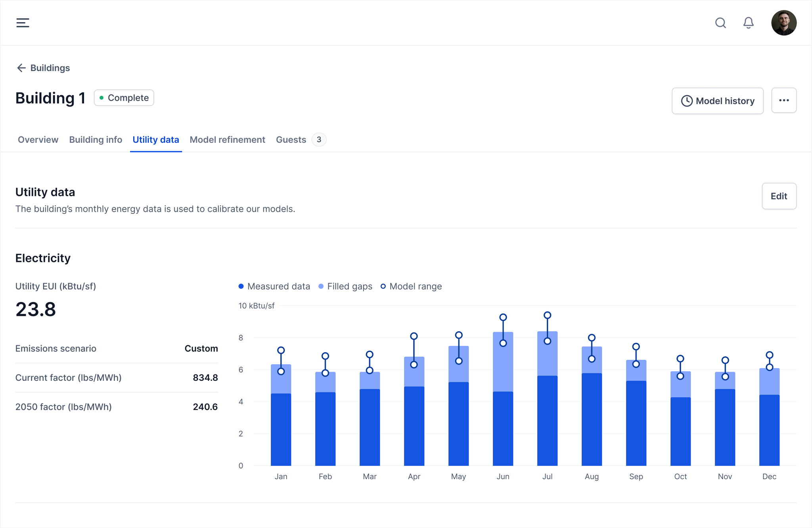Open the three-dots more options menu
812x528 pixels.
[783, 100]
